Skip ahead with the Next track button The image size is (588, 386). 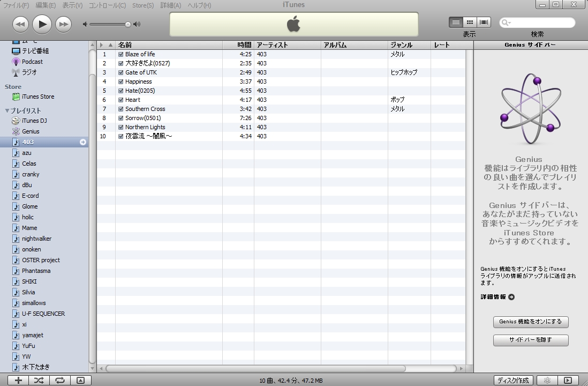tap(63, 25)
